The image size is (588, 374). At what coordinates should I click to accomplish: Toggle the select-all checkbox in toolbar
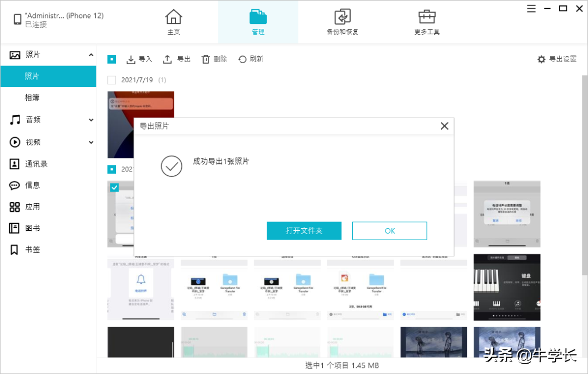[112, 59]
